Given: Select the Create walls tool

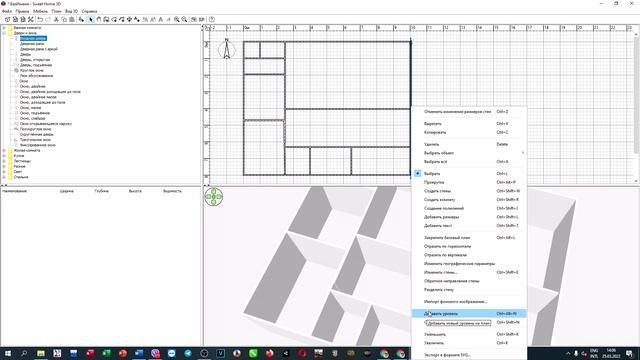Looking at the screenshot, I should [x=106, y=20].
